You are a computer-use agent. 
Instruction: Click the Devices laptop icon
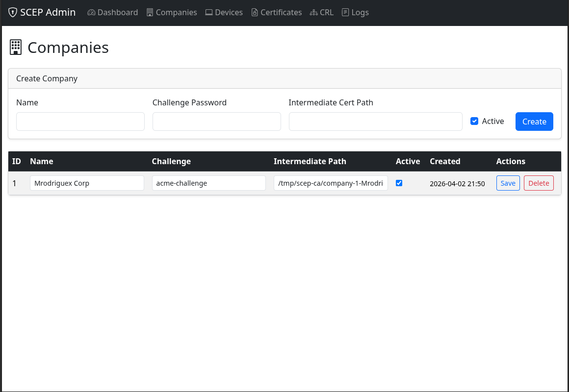pos(209,13)
